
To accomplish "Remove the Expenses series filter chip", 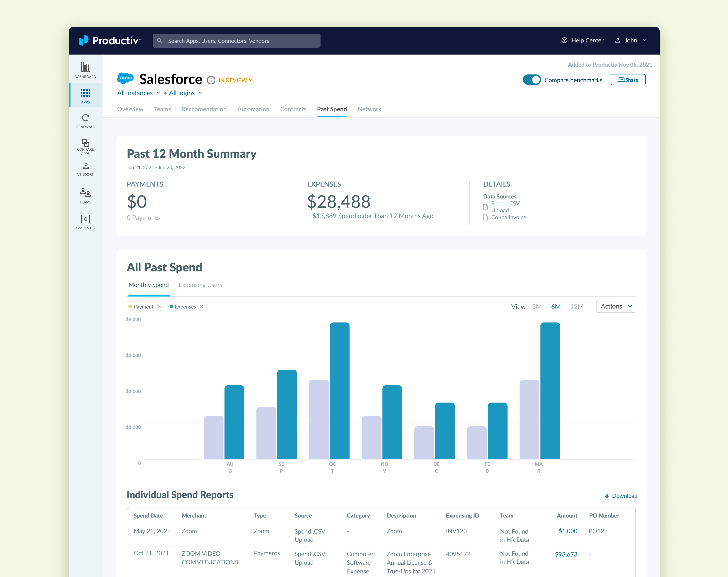I will [x=202, y=306].
